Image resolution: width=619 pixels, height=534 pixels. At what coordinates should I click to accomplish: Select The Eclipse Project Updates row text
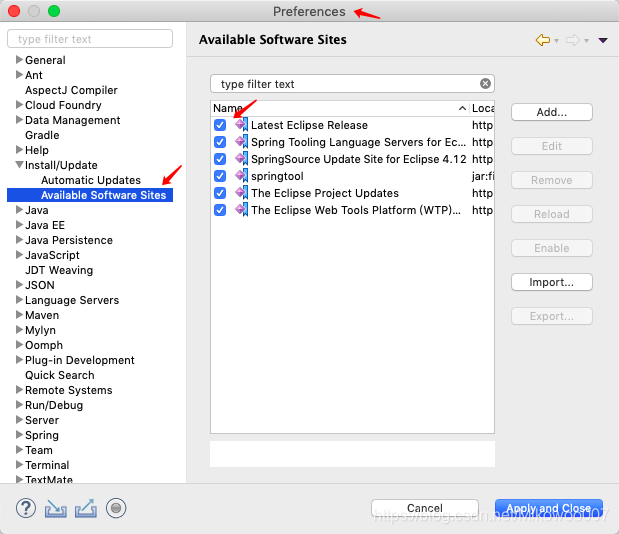[325, 193]
